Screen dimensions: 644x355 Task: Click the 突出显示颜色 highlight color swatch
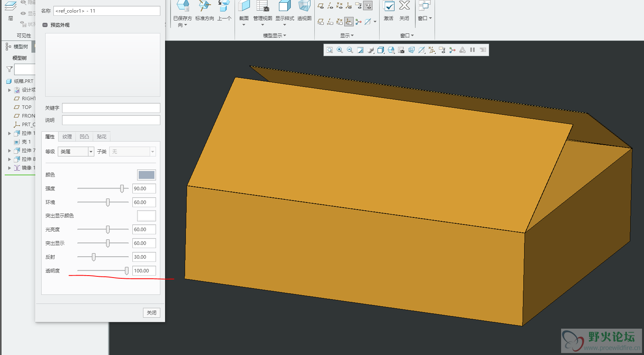[x=147, y=216]
